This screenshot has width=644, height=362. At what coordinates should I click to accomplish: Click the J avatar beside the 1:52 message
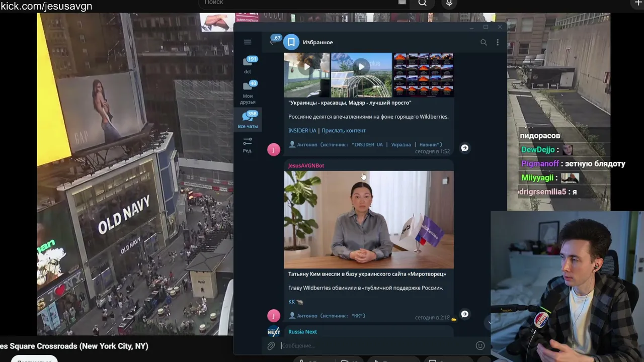274,149
